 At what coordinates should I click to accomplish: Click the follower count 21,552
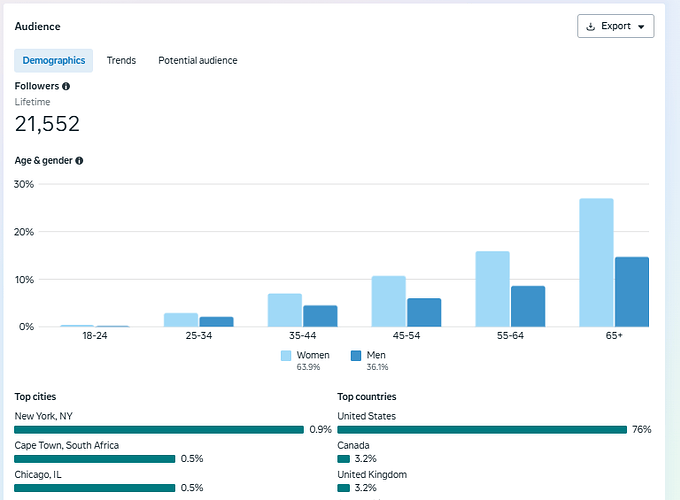click(x=47, y=124)
